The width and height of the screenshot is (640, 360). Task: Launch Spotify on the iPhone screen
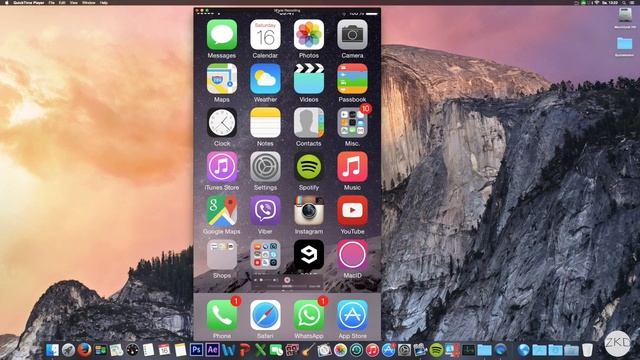point(309,167)
